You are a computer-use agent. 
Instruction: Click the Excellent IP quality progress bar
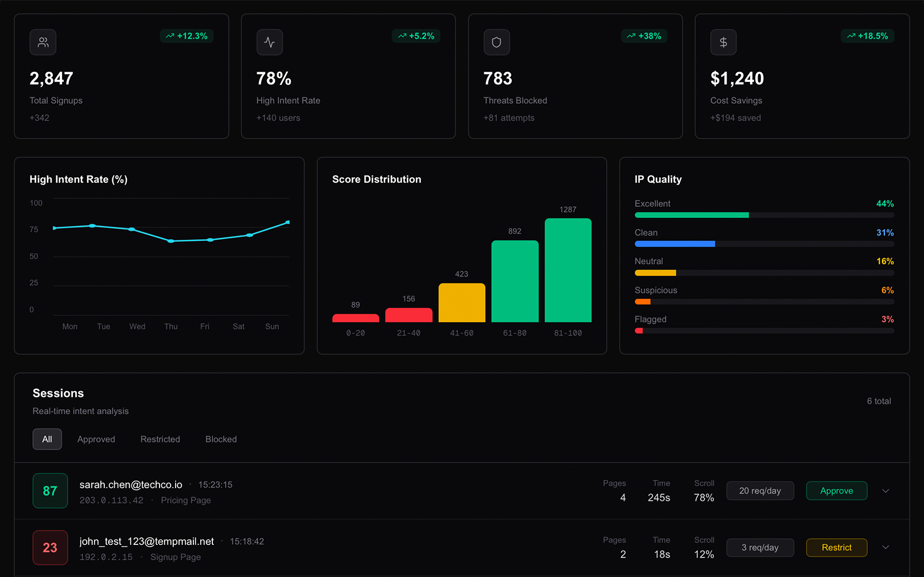click(x=763, y=215)
